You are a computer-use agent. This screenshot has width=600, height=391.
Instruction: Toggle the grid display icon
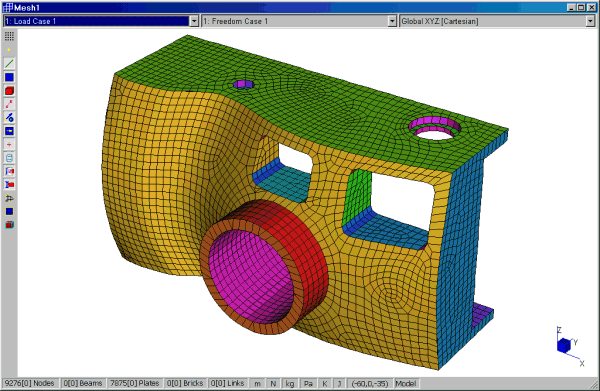(9, 36)
